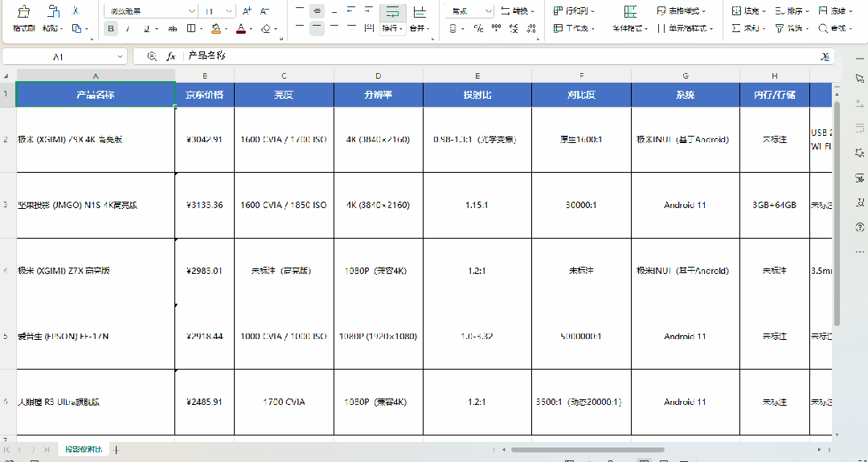Click the fx Insert Function icon

pos(171,56)
